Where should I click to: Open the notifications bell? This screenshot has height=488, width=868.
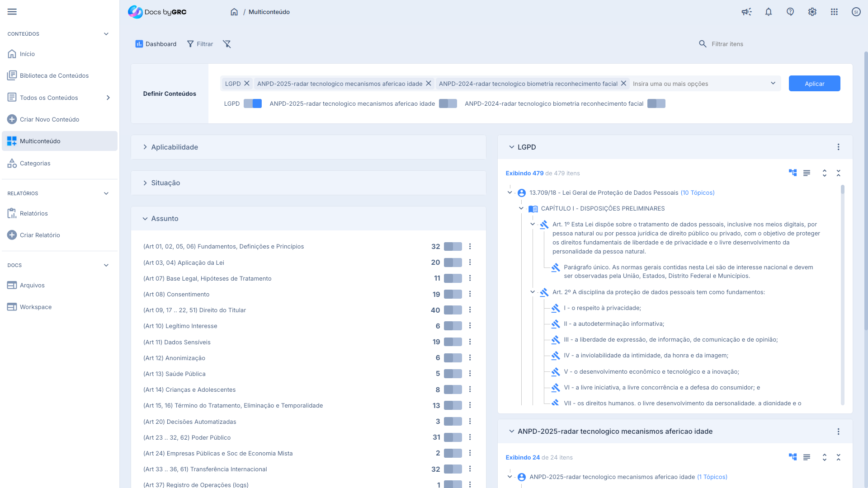coord(769,12)
